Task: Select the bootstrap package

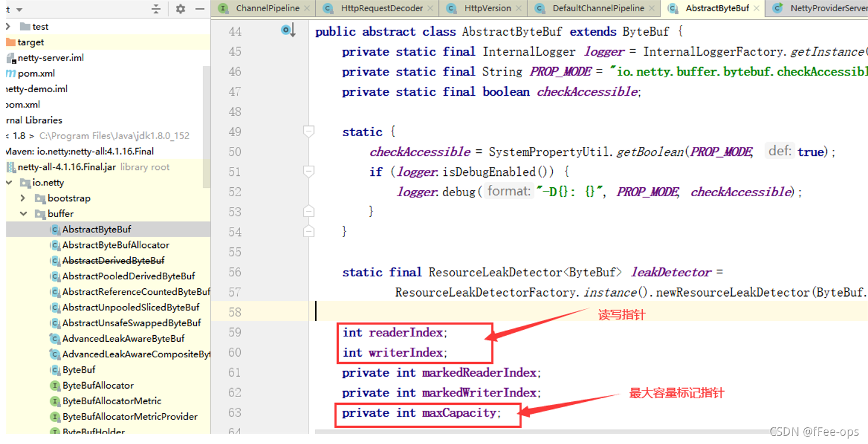Action: click(69, 198)
